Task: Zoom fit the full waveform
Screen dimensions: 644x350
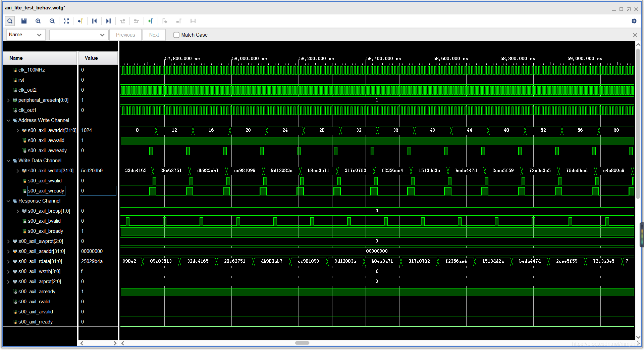Action: [66, 21]
